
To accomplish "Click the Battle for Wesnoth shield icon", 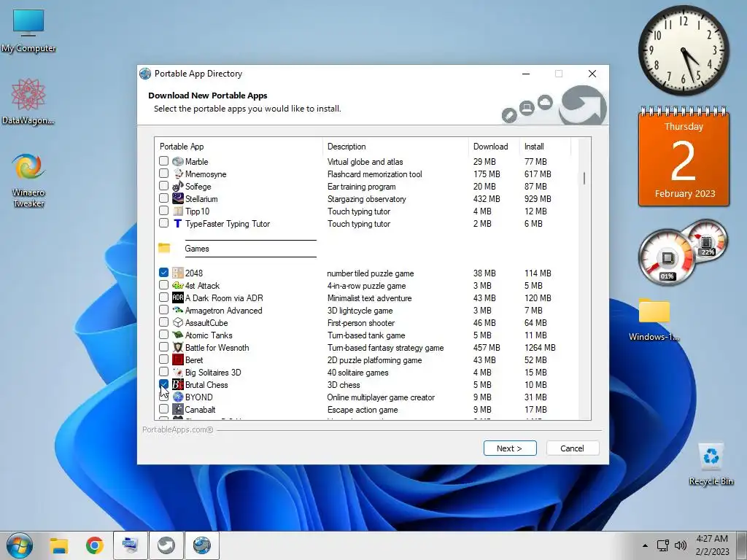I will tap(178, 347).
